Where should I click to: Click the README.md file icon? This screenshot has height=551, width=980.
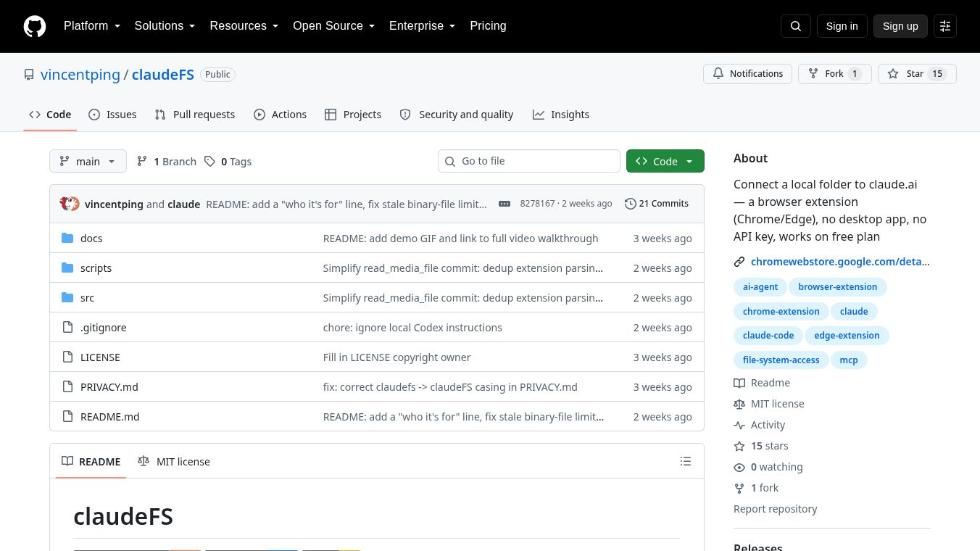[x=67, y=416]
